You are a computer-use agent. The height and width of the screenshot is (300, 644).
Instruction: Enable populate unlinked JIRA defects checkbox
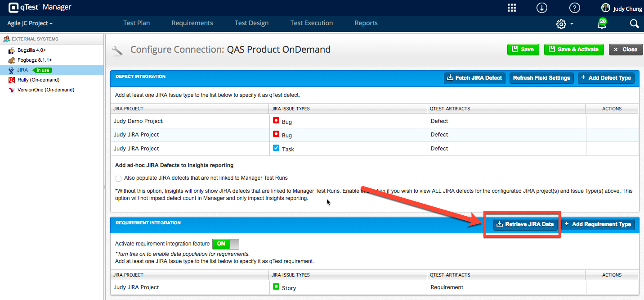point(119,178)
